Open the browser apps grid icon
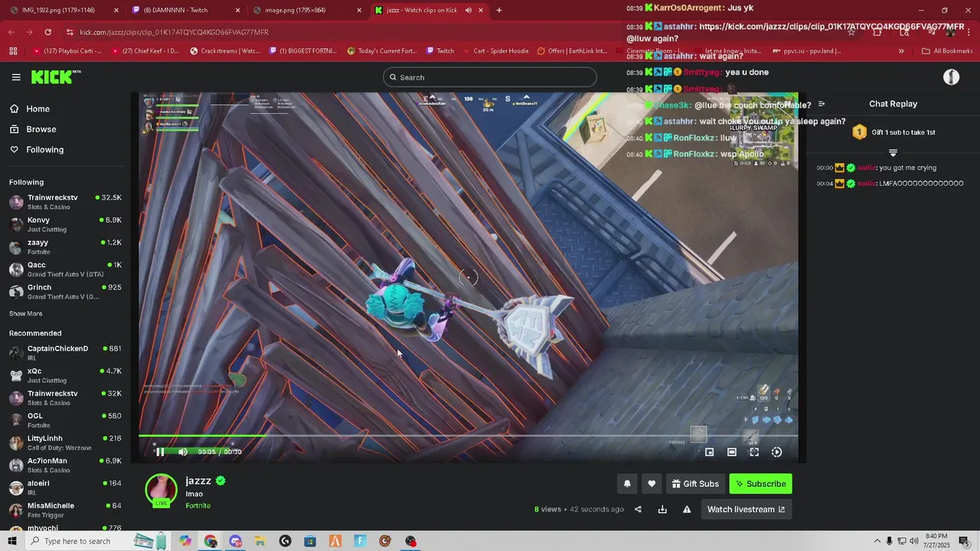The width and height of the screenshot is (980, 551). click(x=13, y=51)
